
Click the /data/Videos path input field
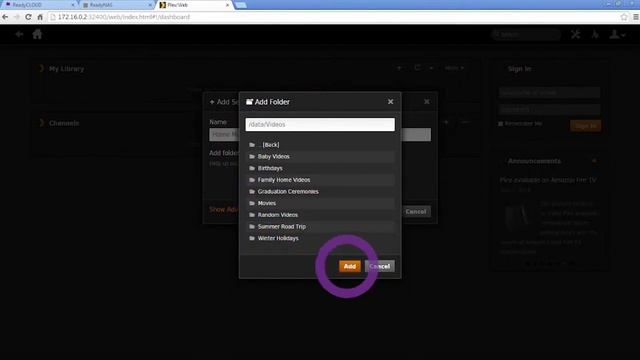pyautogui.click(x=320, y=124)
